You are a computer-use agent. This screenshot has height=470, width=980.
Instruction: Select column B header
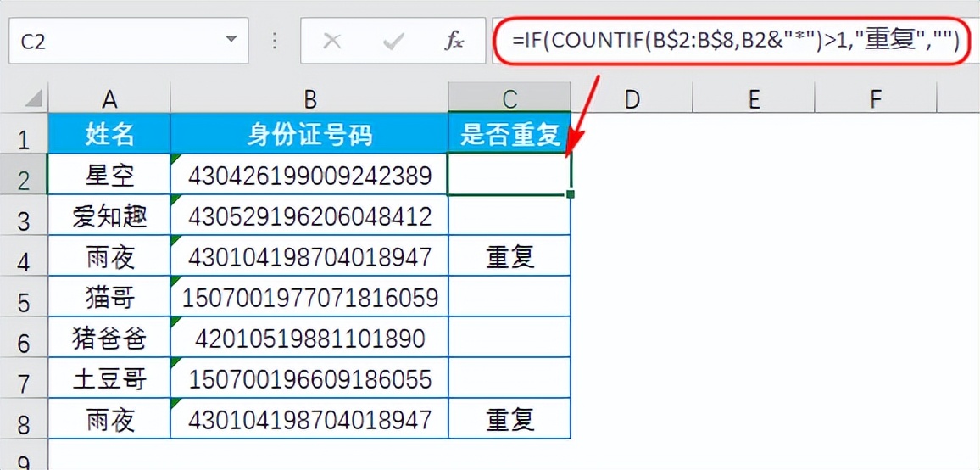(x=309, y=98)
